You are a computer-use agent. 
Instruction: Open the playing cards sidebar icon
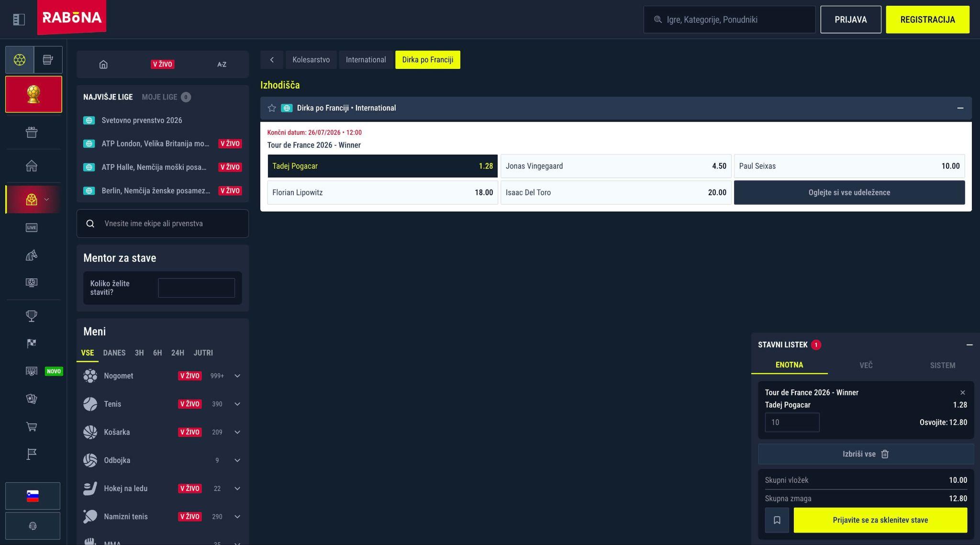click(32, 399)
